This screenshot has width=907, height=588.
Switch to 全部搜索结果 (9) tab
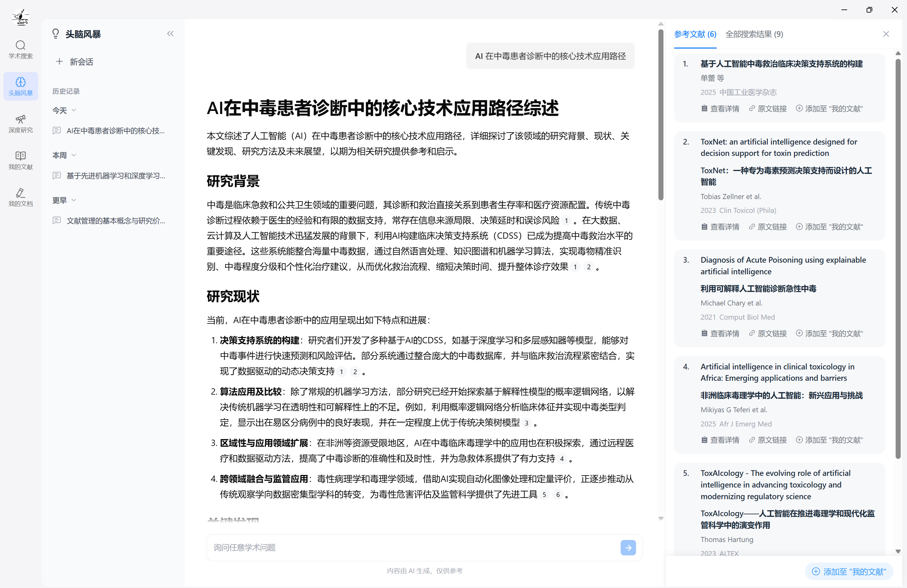pos(754,34)
